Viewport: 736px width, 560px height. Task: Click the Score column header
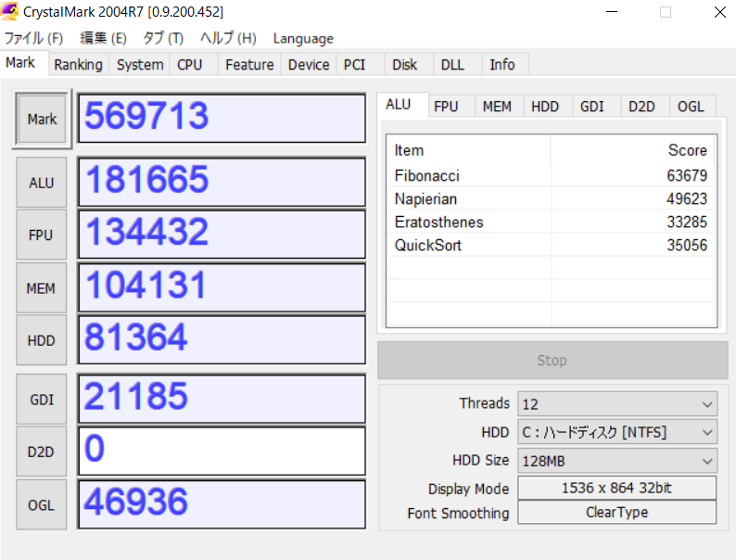coord(687,150)
